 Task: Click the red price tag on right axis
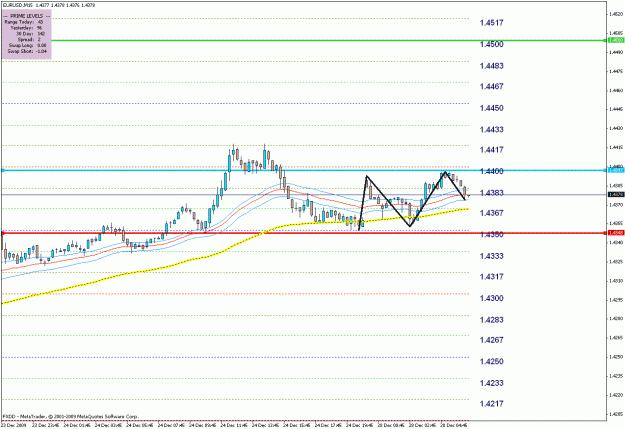615,232
